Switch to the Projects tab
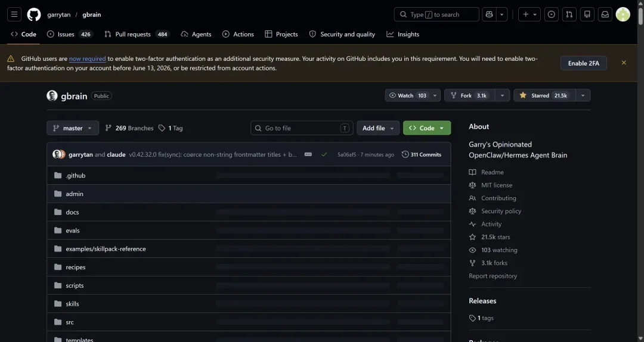The width and height of the screenshot is (644, 342). pos(281,34)
